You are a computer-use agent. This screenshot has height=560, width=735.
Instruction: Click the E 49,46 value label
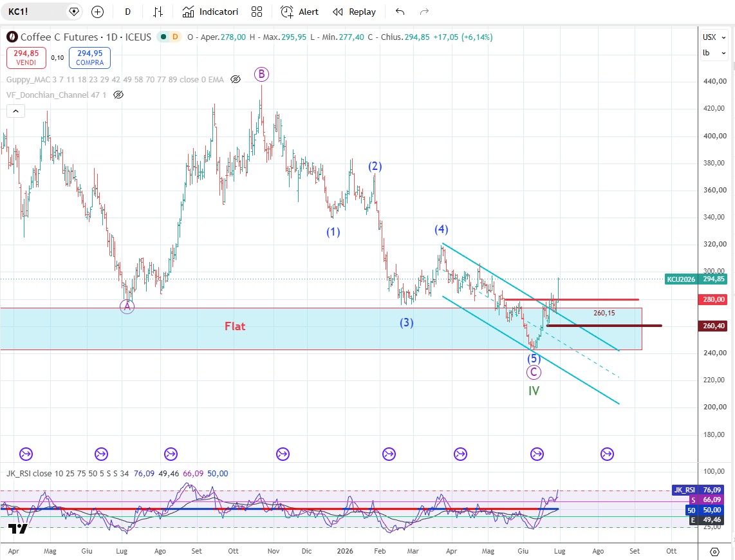pyautogui.click(x=708, y=519)
